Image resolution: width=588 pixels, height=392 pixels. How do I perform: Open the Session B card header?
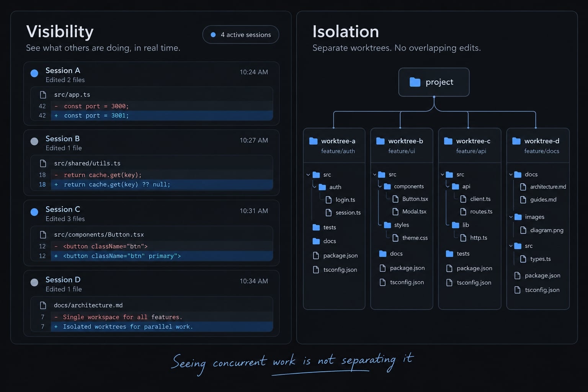click(151, 143)
